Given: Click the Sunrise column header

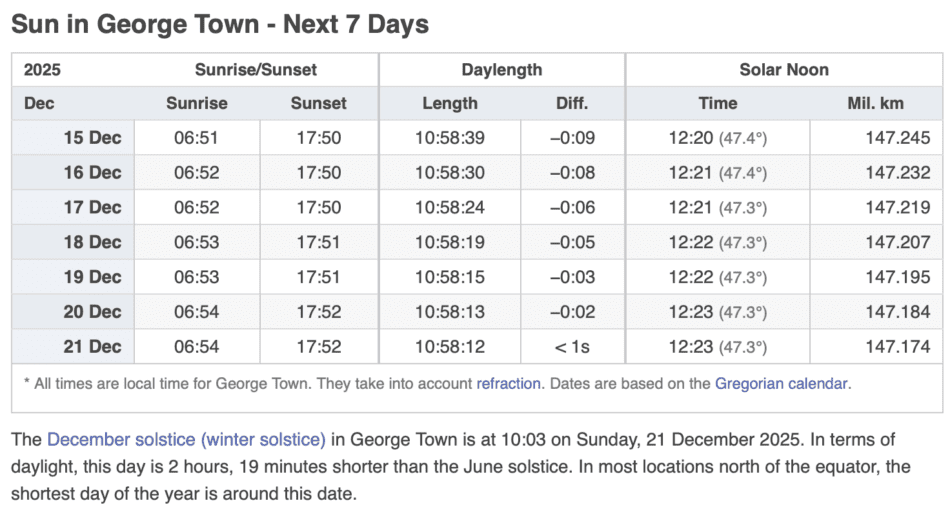Looking at the screenshot, I should [x=196, y=103].
